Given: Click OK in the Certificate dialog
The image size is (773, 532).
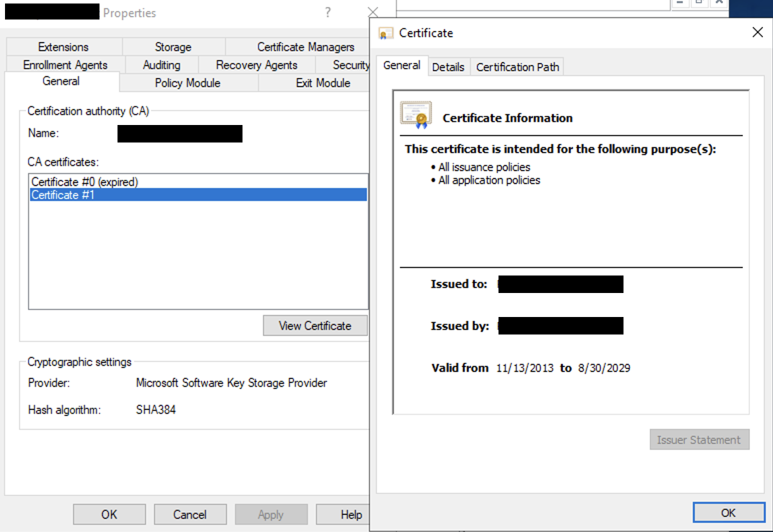Looking at the screenshot, I should (x=728, y=512).
